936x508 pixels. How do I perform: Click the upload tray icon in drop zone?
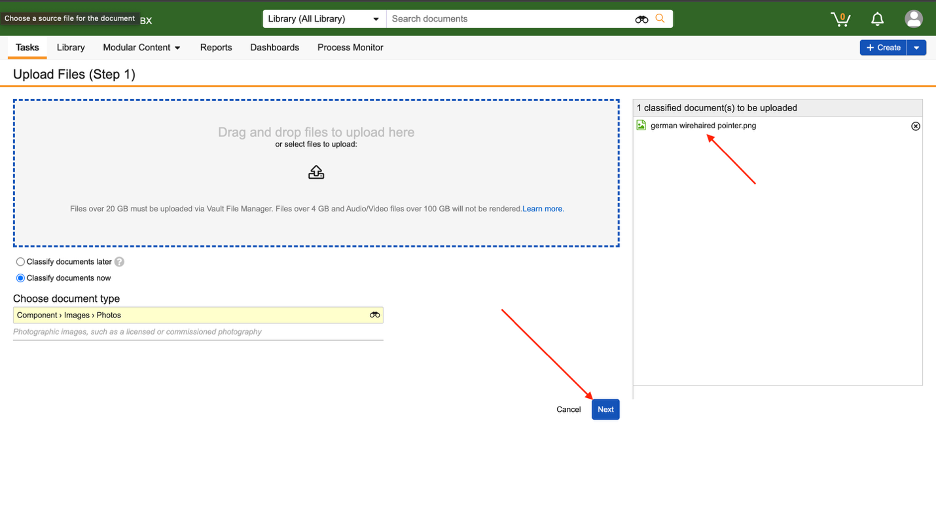pyautogui.click(x=316, y=173)
